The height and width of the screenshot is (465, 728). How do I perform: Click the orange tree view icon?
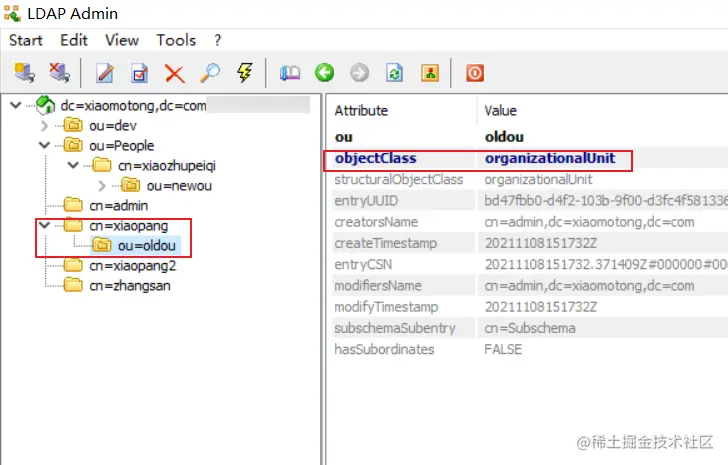(430, 73)
